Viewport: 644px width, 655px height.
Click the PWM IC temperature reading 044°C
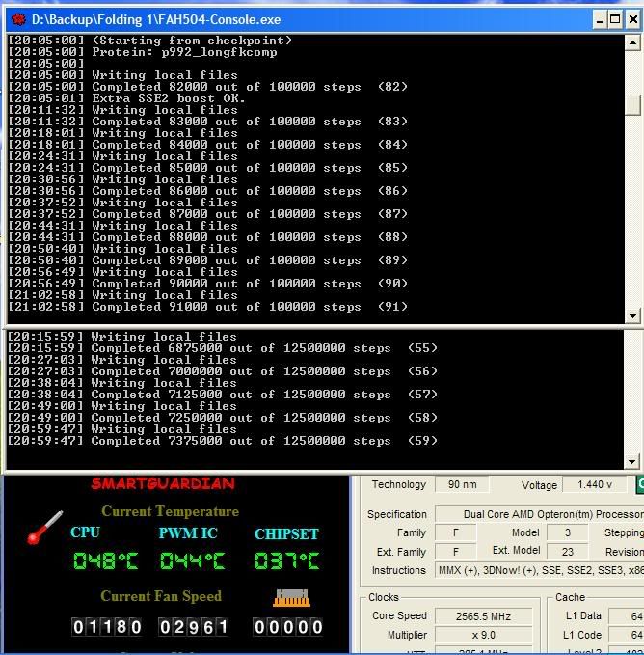pos(193,560)
